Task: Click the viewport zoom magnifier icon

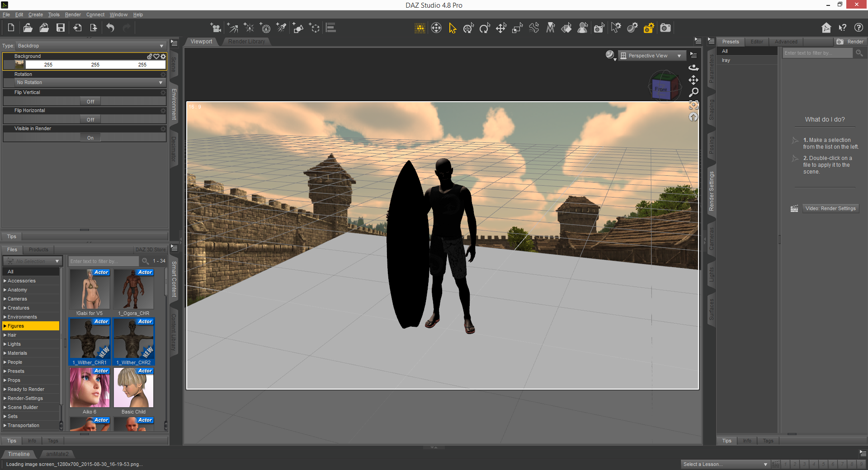Action: point(693,92)
